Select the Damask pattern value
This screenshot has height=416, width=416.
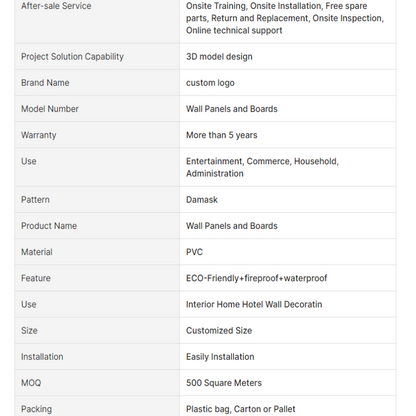click(202, 200)
